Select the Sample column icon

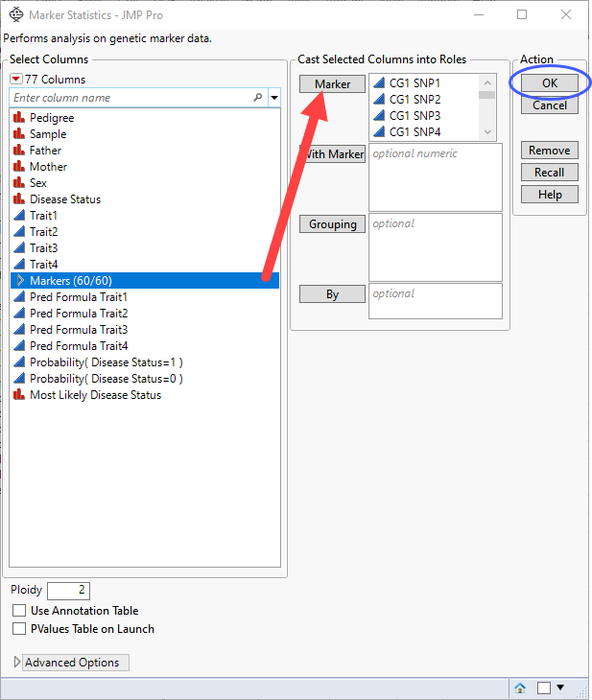click(19, 133)
